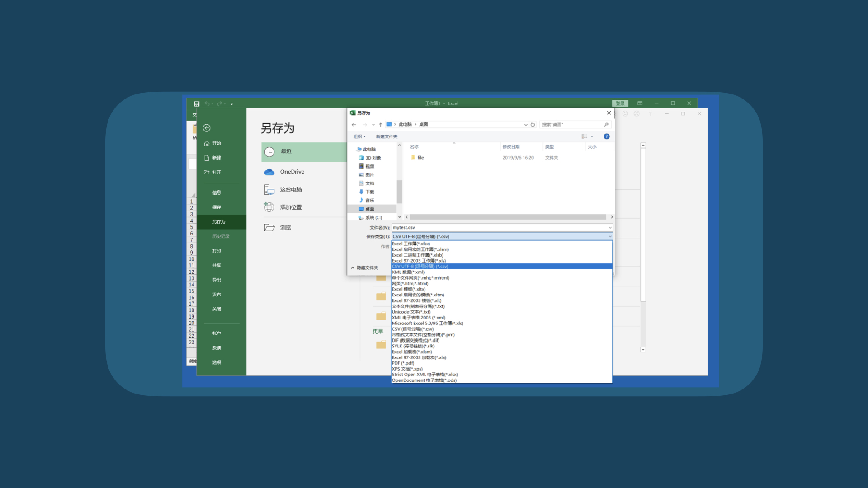The width and height of the screenshot is (868, 488).
Task: Open the quick access toolbar customize arrow
Action: tap(232, 104)
